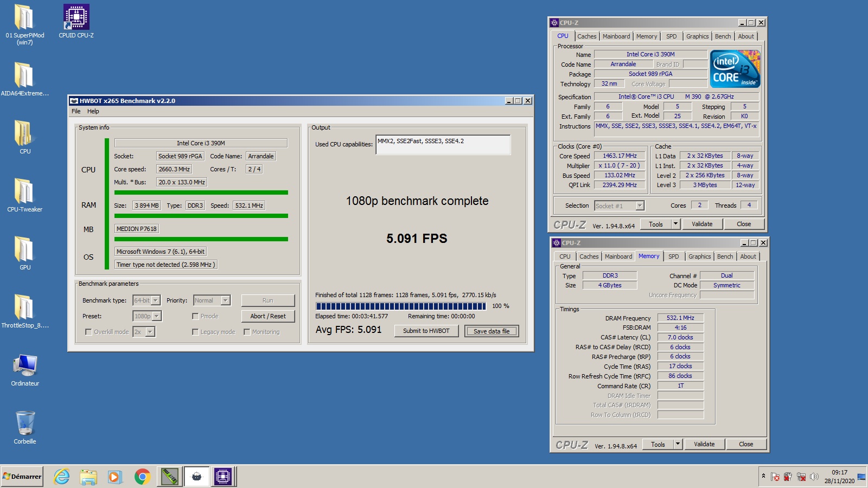This screenshot has width=868, height=488.
Task: Click the Action Center flag tray icon
Action: [x=775, y=477]
